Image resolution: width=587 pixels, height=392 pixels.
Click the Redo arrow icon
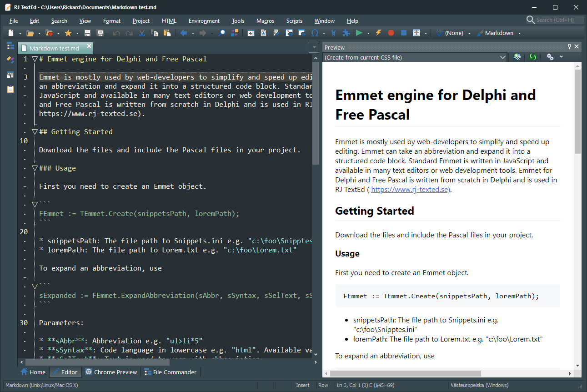[129, 33]
